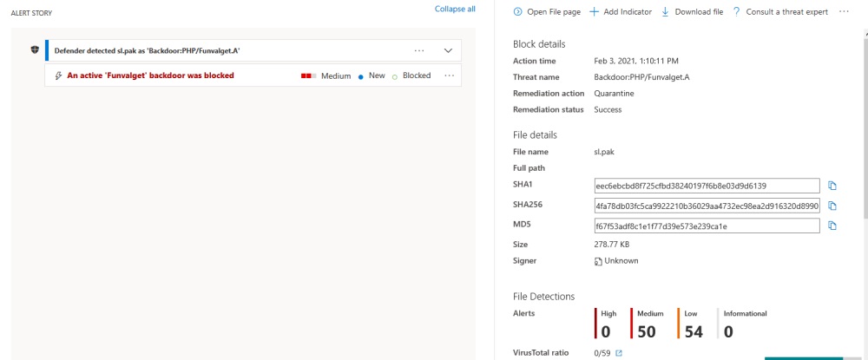The image size is (868, 360).
Task: Open more options for Funvalget backdoor alert
Action: [449, 75]
